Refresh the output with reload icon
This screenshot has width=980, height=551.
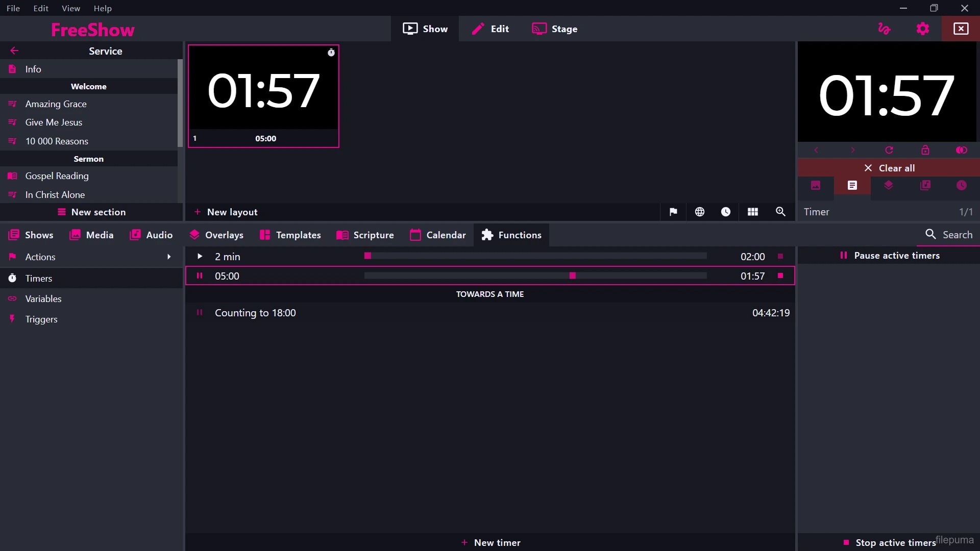[889, 150]
